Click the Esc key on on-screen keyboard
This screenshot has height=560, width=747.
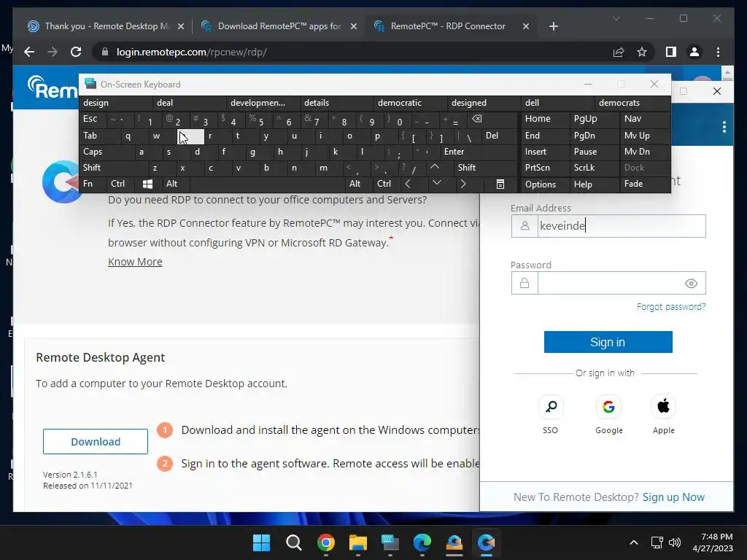point(93,119)
